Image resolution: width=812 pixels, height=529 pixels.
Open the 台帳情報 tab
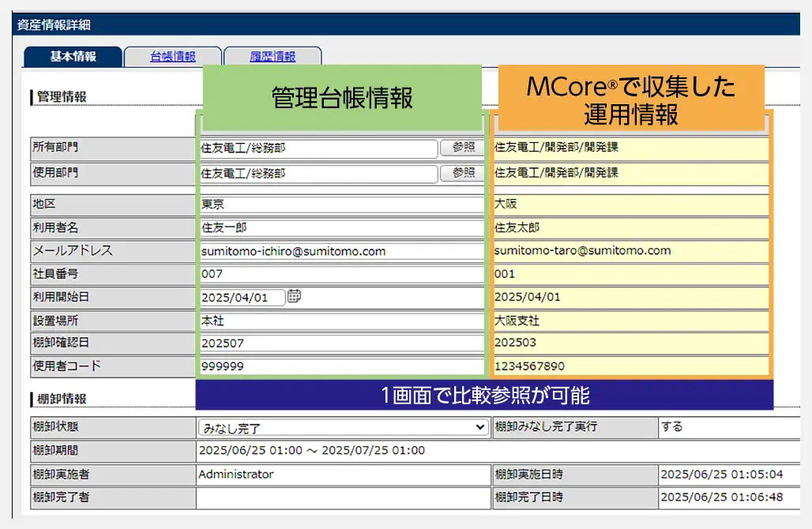173,56
